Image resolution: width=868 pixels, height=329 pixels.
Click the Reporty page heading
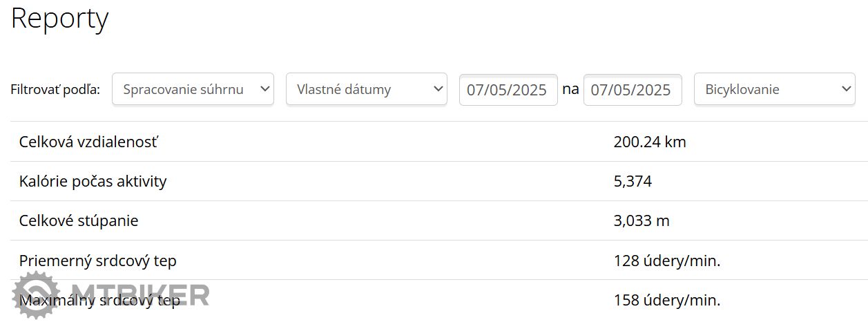point(59,18)
